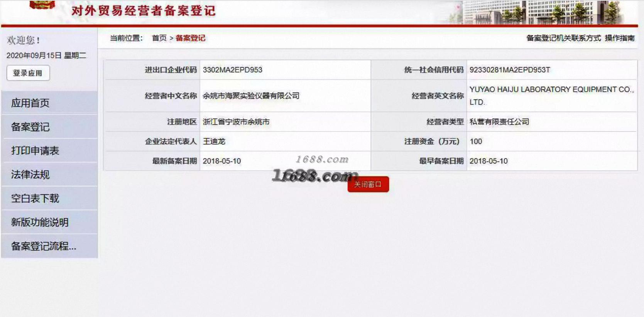The width and height of the screenshot is (644, 317).
Task: Click registered region 浙江省宁波市余姚市
Action: coord(236,122)
